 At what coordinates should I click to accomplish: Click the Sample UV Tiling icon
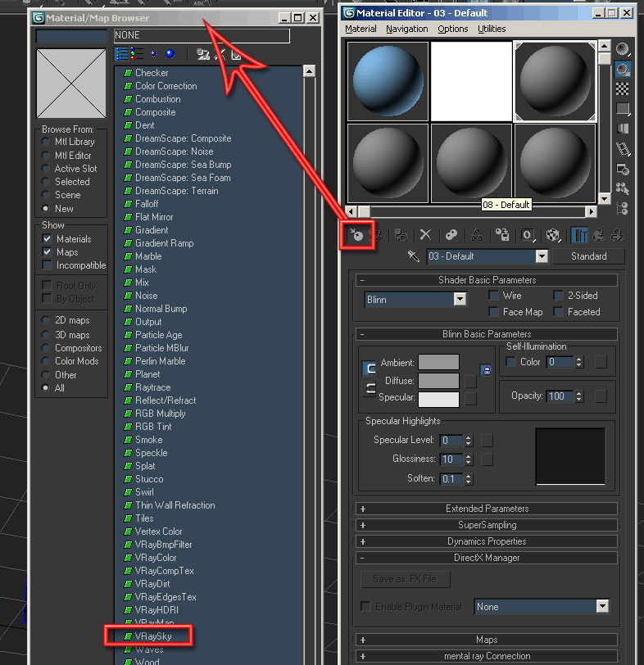623,109
